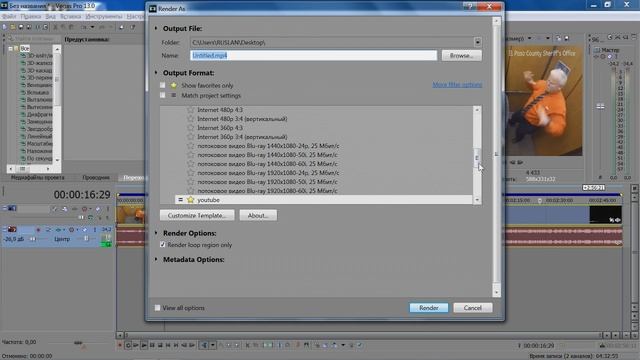Toggle favorite star for Internet 480p 4:3

[191, 110]
